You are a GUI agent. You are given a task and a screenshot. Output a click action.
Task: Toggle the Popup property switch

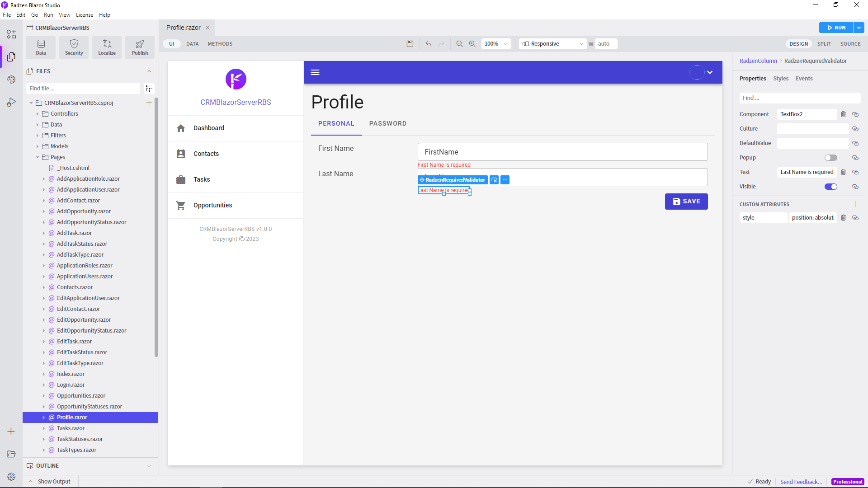(x=830, y=158)
